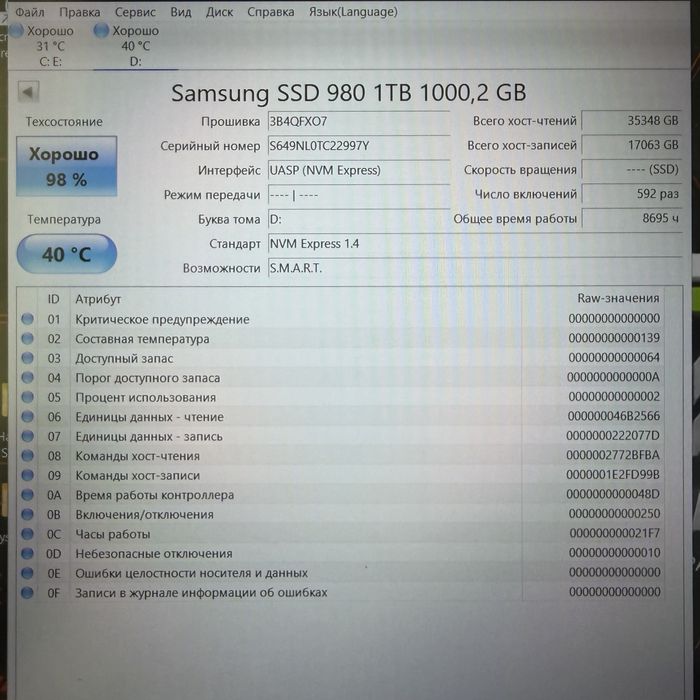This screenshot has width=700, height=700.
Task: Click raw value 000002772BFBA
Action: (612, 455)
